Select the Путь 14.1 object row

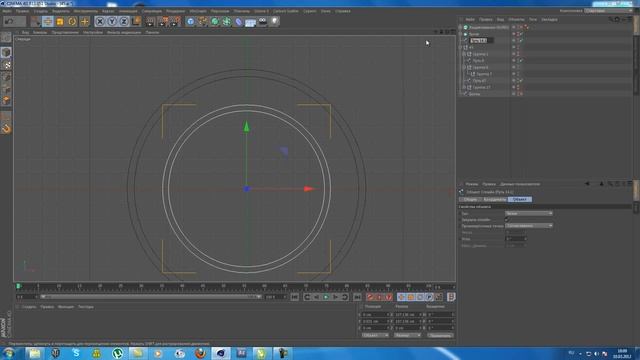478,40
